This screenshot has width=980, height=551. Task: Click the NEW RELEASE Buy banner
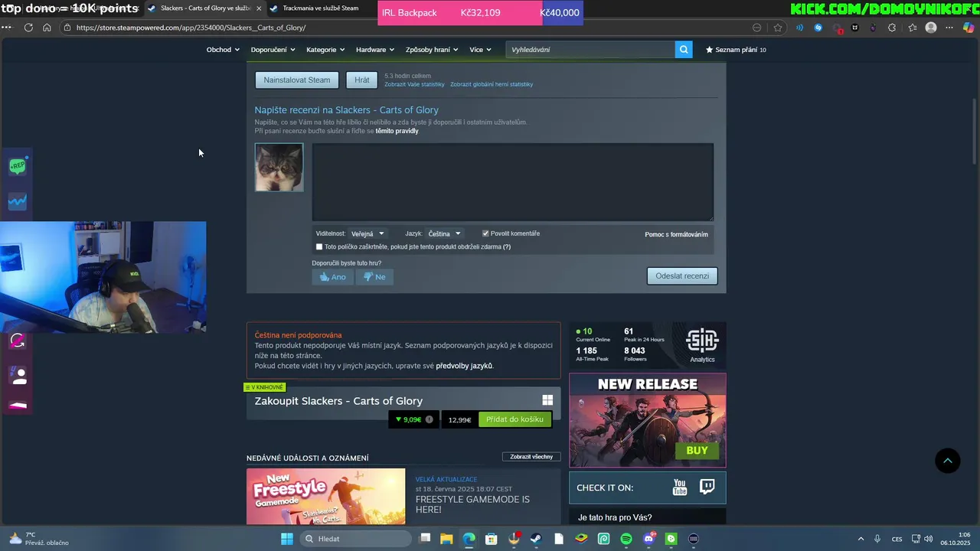[x=648, y=420]
